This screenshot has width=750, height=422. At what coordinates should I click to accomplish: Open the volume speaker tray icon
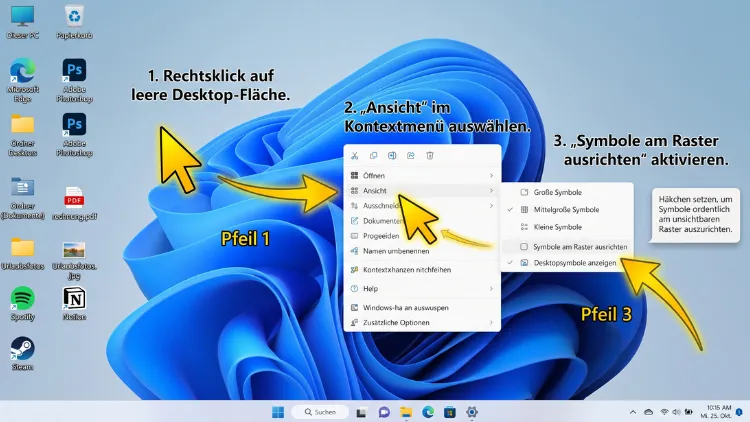pos(676,412)
